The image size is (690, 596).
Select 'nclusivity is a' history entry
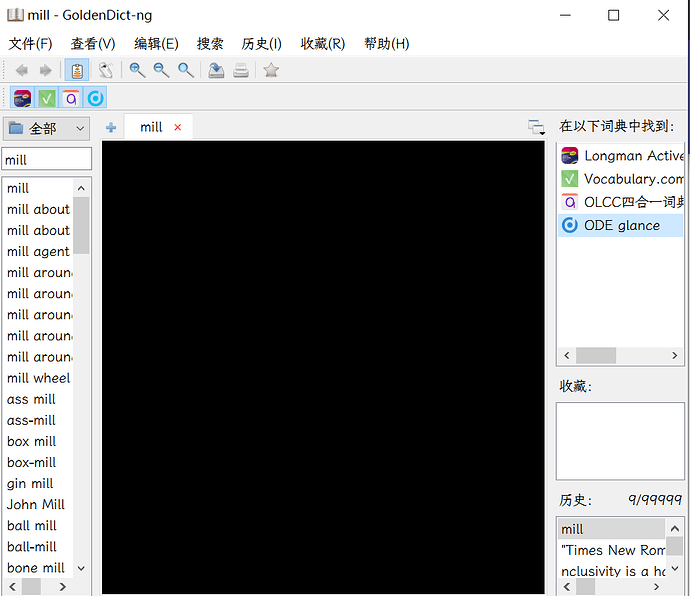612,571
